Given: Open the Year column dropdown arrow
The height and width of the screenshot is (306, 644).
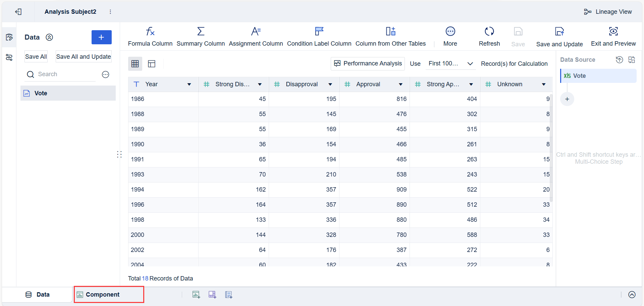Looking at the screenshot, I should 189,85.
